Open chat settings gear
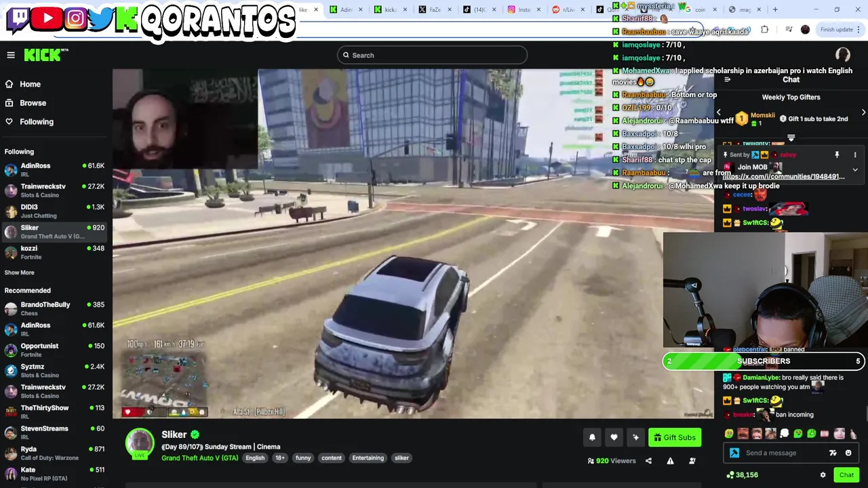This screenshot has width=868, height=488. click(x=823, y=475)
